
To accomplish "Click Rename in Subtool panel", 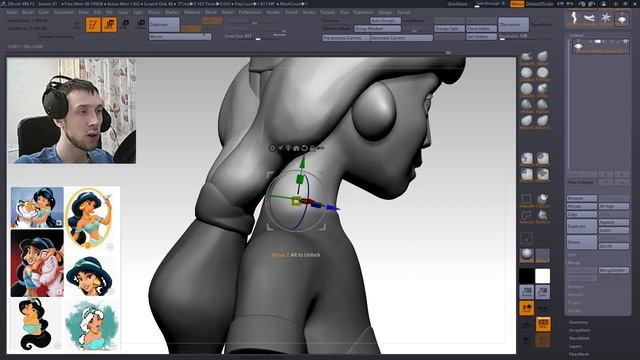I will click(582, 198).
